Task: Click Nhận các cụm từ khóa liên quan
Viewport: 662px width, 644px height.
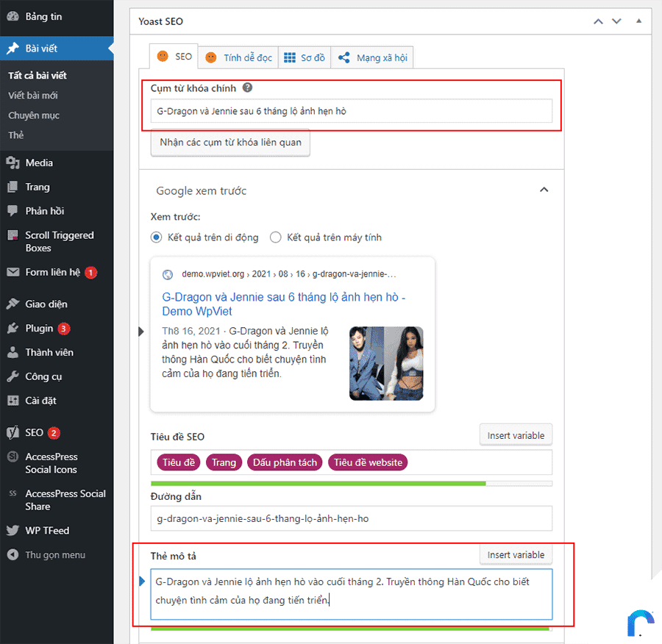Action: click(x=230, y=143)
